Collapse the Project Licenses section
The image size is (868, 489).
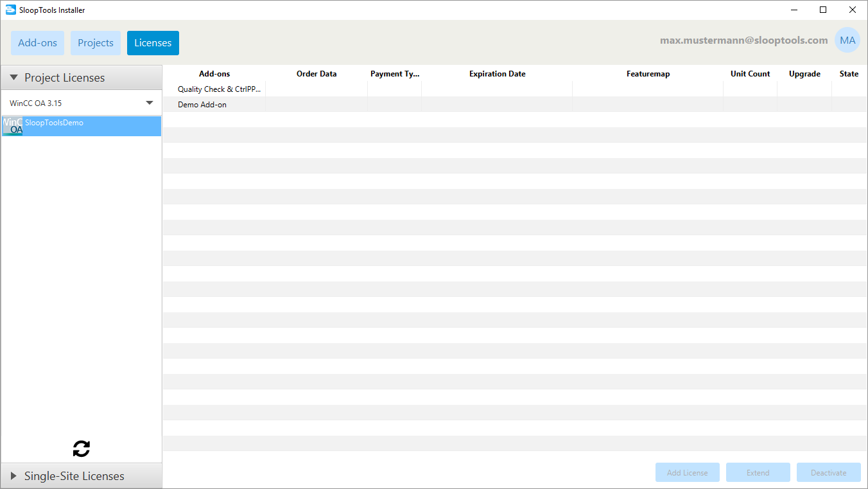click(x=82, y=78)
